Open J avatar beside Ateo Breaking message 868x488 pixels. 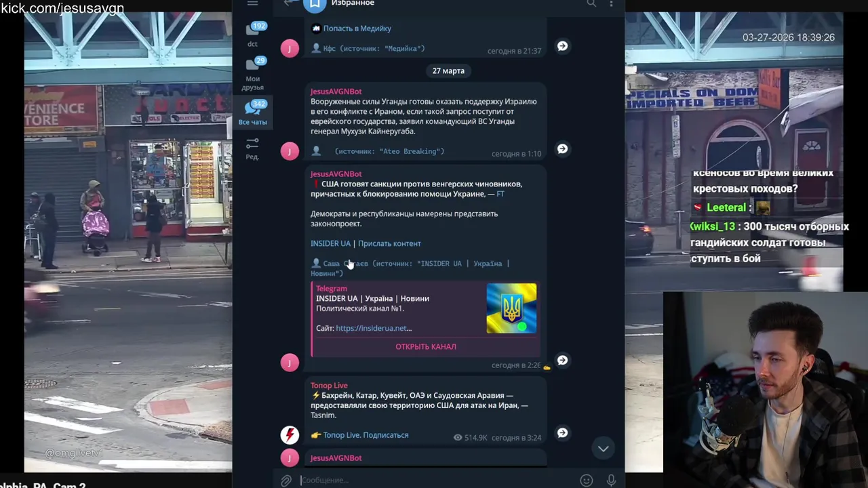point(290,151)
